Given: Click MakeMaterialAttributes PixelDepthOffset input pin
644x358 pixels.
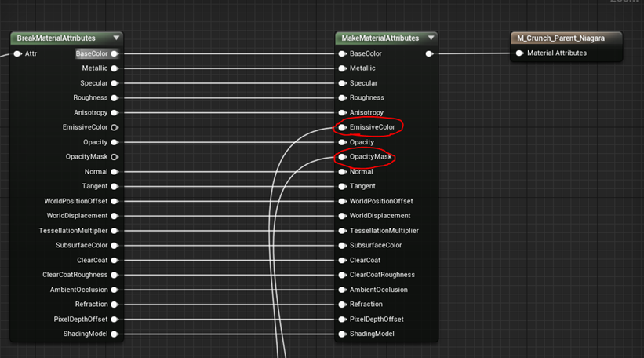Looking at the screenshot, I should 342,320.
